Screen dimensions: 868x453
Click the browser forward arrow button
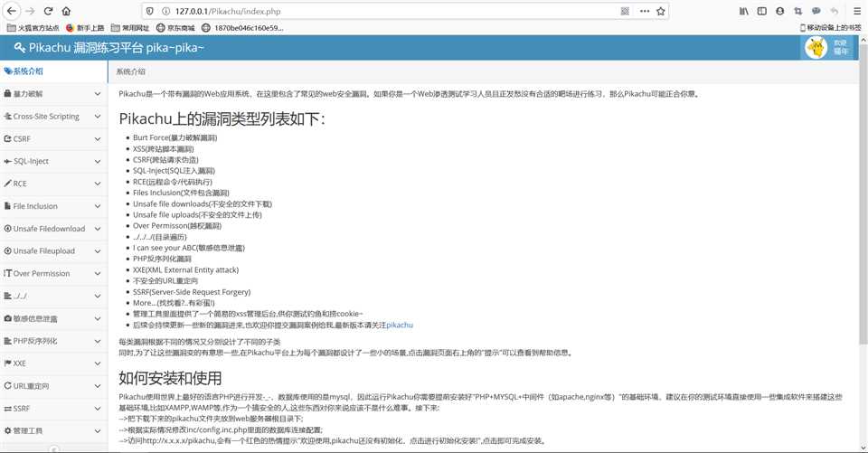coord(30,11)
